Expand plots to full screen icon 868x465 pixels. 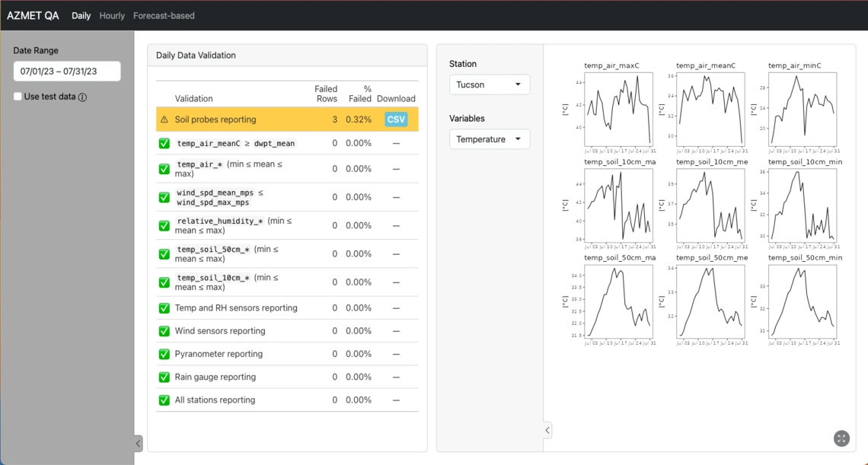[x=841, y=438]
